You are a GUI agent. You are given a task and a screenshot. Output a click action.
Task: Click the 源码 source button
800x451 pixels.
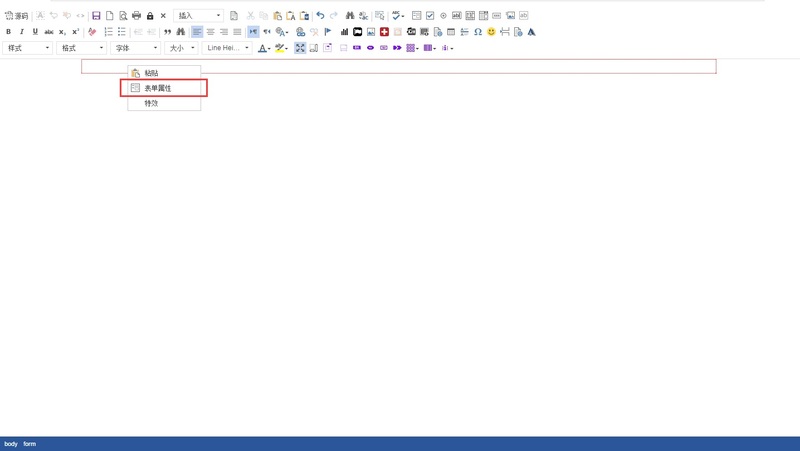click(x=17, y=16)
